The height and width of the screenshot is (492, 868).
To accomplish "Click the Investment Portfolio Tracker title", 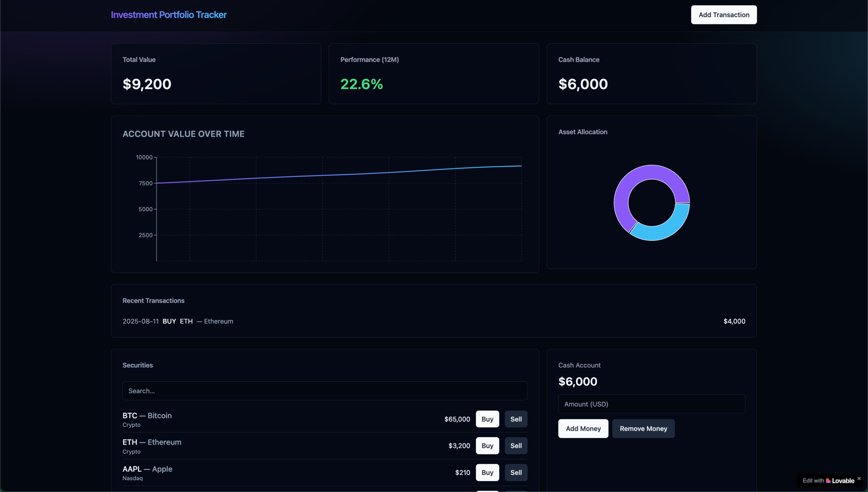I will pos(169,15).
